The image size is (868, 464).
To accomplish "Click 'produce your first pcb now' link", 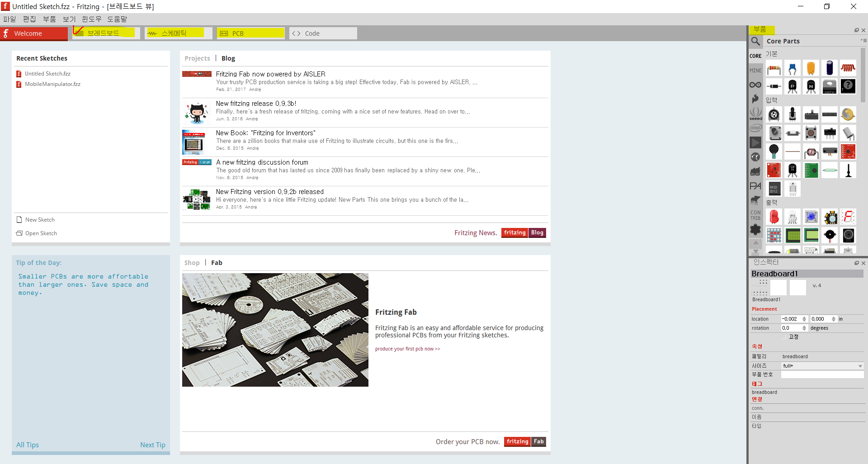I will pyautogui.click(x=407, y=349).
